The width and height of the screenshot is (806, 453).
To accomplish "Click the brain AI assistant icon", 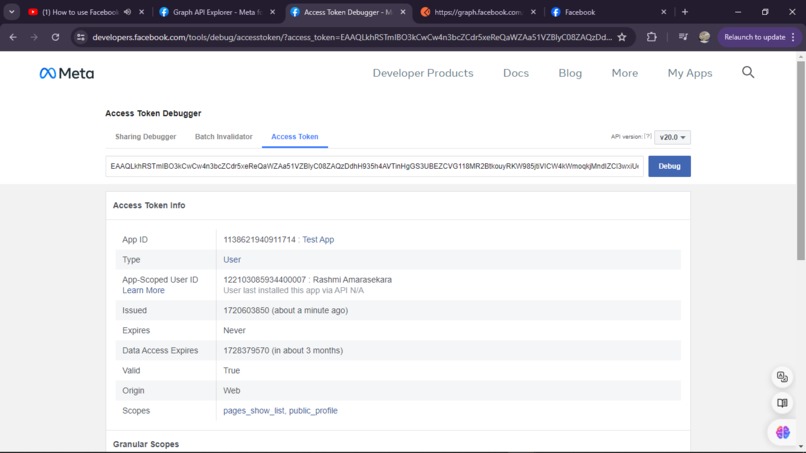I will [x=782, y=432].
